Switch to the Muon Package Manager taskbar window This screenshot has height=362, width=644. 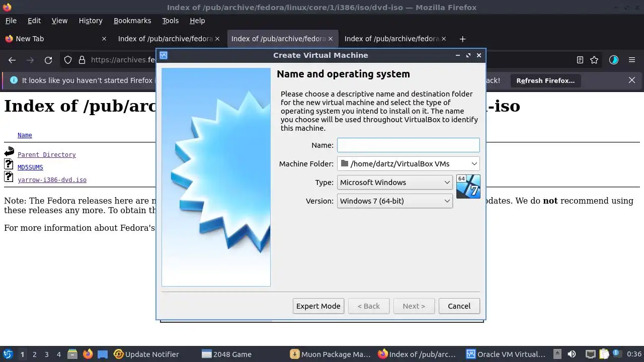tap(331, 354)
